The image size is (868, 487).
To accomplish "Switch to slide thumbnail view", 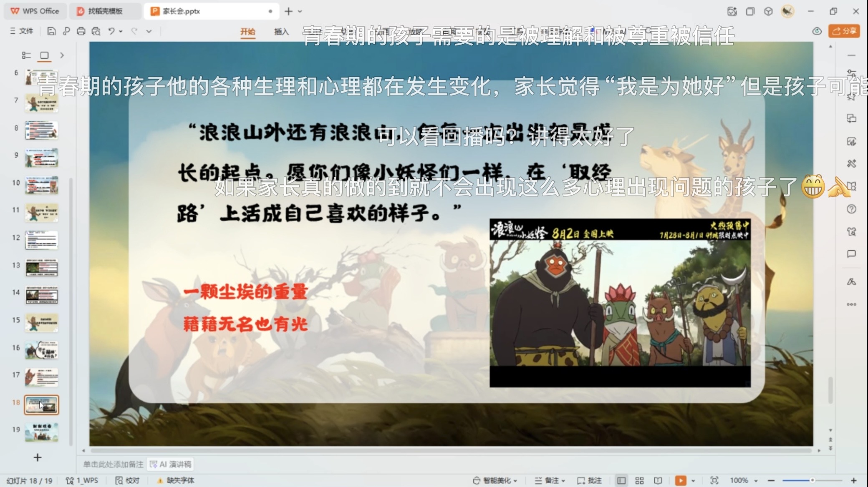I will 44,55.
